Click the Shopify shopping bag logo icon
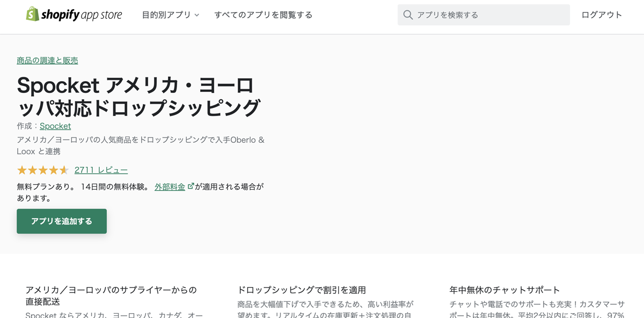 point(32,15)
